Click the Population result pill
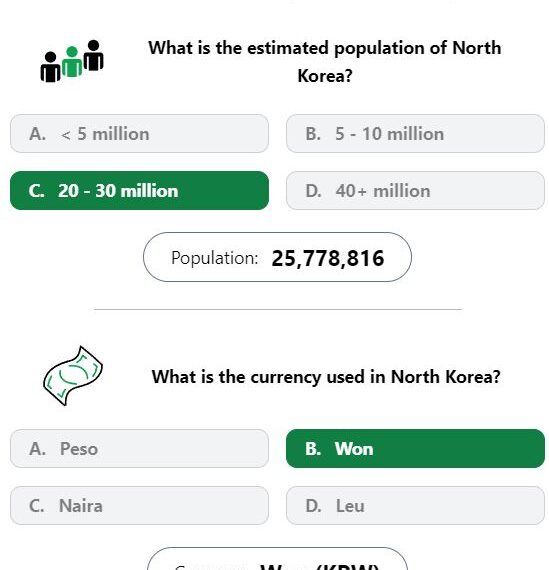 [x=277, y=257]
